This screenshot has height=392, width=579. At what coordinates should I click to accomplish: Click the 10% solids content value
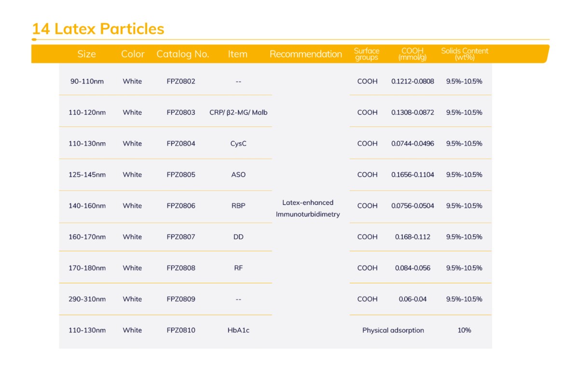pyautogui.click(x=464, y=330)
